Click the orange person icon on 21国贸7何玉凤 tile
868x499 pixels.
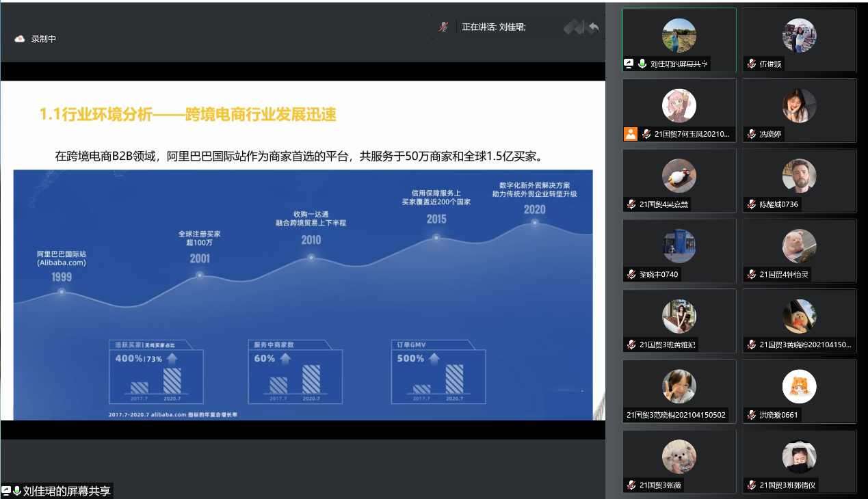630,134
